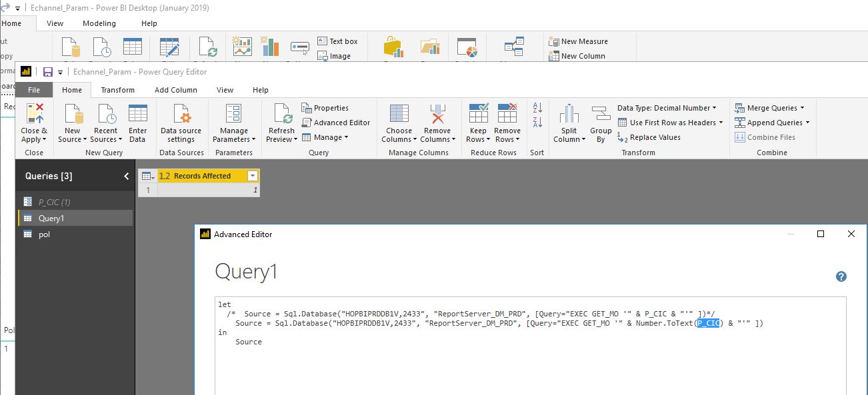Image resolution: width=868 pixels, height=395 pixels.
Task: Click New Measure in Power BI Desktop
Action: pos(578,41)
